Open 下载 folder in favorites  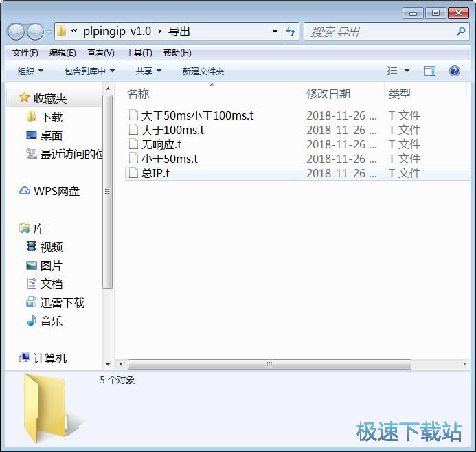click(52, 117)
